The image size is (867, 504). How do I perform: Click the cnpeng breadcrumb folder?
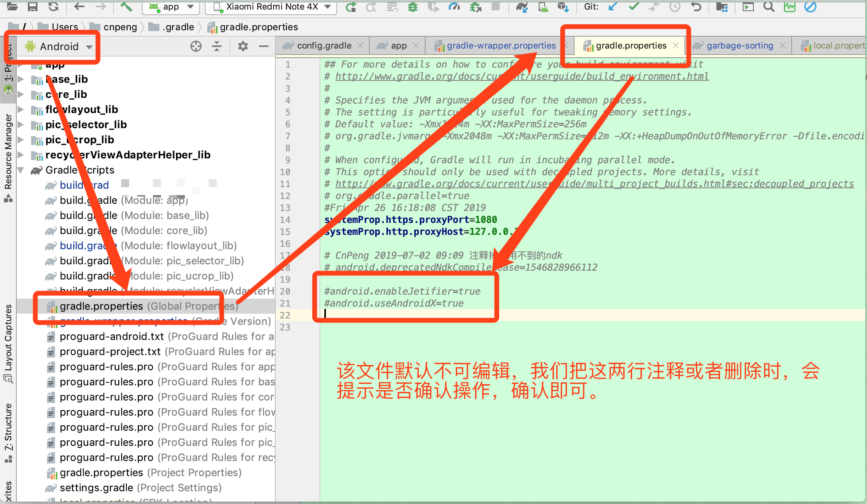pos(114,27)
